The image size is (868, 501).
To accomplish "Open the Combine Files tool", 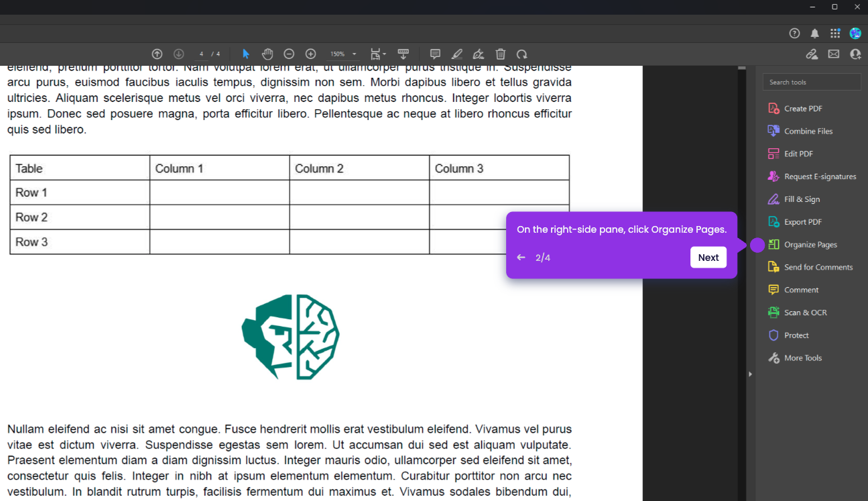I will pos(808,131).
